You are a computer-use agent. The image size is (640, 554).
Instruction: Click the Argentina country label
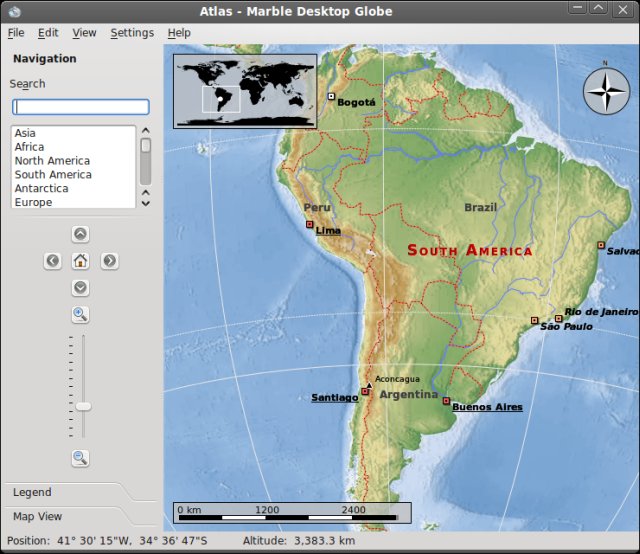409,394
